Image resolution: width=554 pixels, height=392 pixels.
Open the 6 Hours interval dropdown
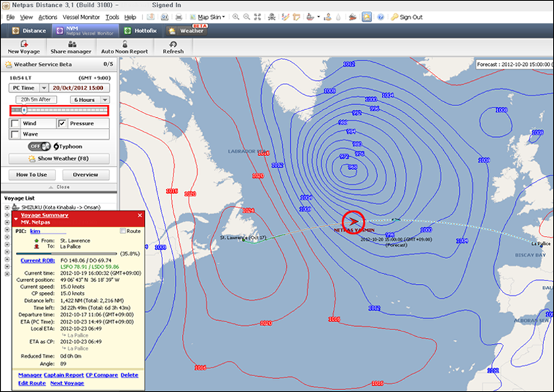pos(105,100)
